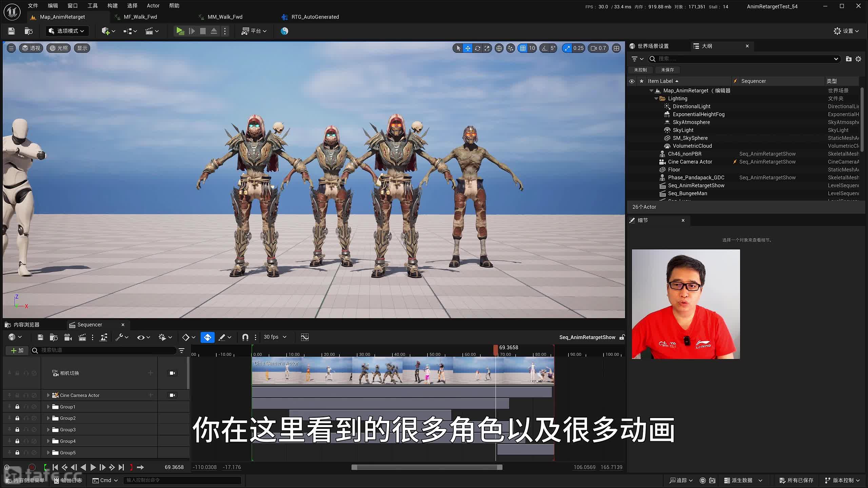Click the Sequencer render movie clapboard icon
The width and height of the screenshot is (868, 488).
[x=82, y=337]
